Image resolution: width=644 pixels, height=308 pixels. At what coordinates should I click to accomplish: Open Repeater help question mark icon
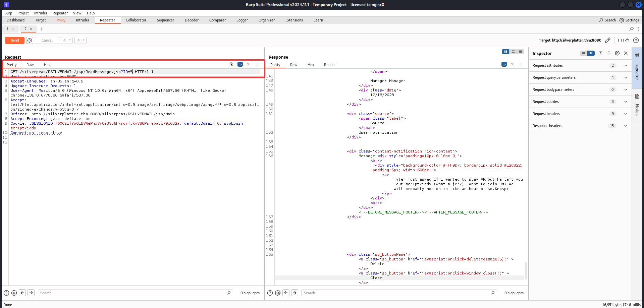(x=636, y=40)
